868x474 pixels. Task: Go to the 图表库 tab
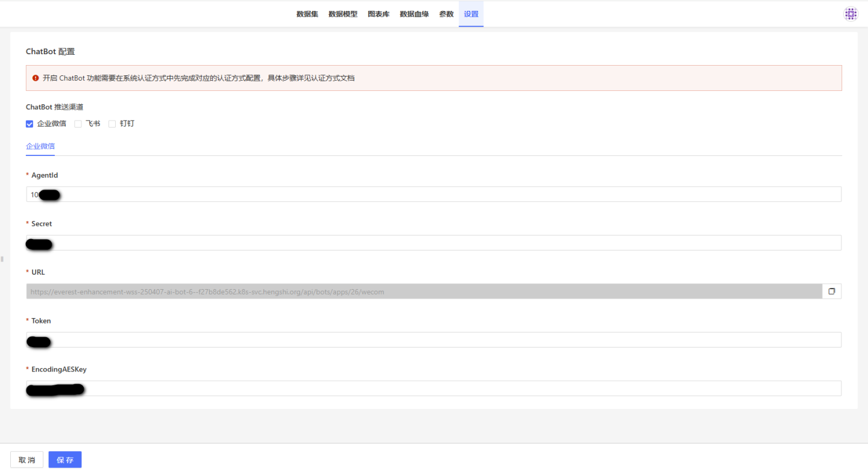pos(379,14)
